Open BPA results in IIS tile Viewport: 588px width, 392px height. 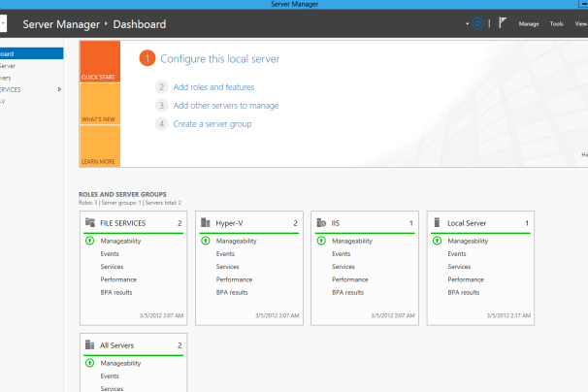[348, 292]
